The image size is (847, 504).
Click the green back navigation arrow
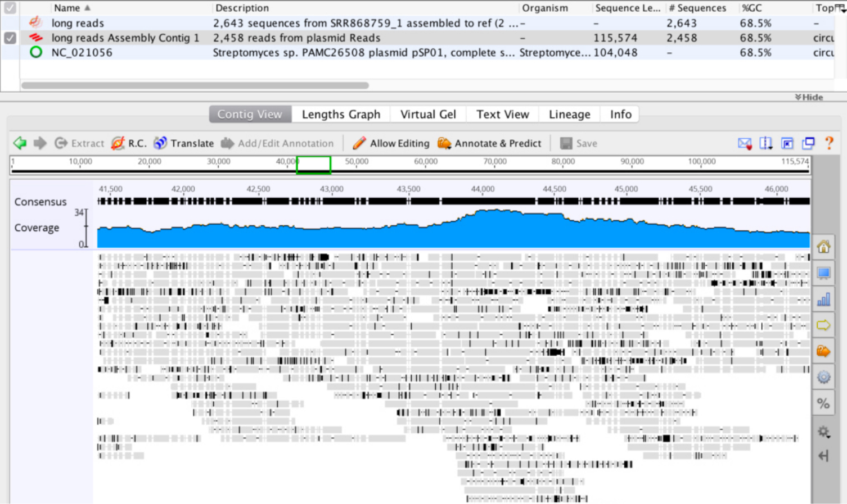point(20,143)
